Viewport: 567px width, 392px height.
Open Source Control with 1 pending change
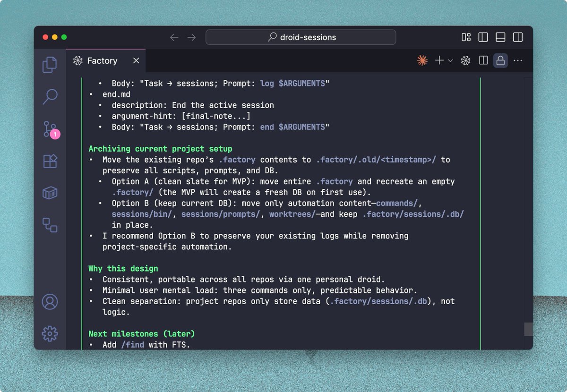tap(51, 129)
